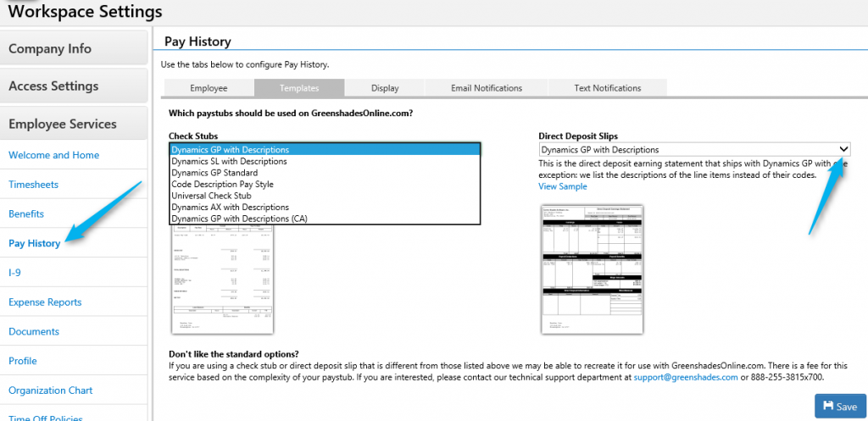This screenshot has width=868, height=421.
Task: Open the Benefits settings page
Action: (26, 214)
